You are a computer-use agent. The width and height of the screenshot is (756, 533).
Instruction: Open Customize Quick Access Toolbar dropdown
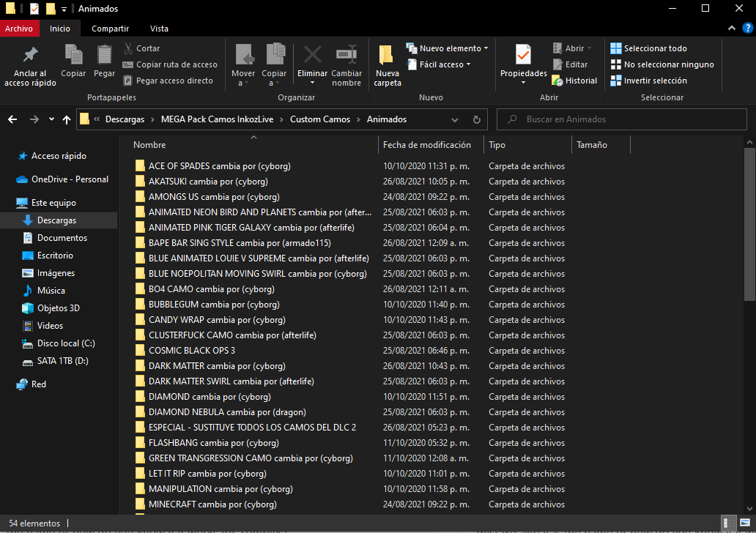(x=64, y=9)
